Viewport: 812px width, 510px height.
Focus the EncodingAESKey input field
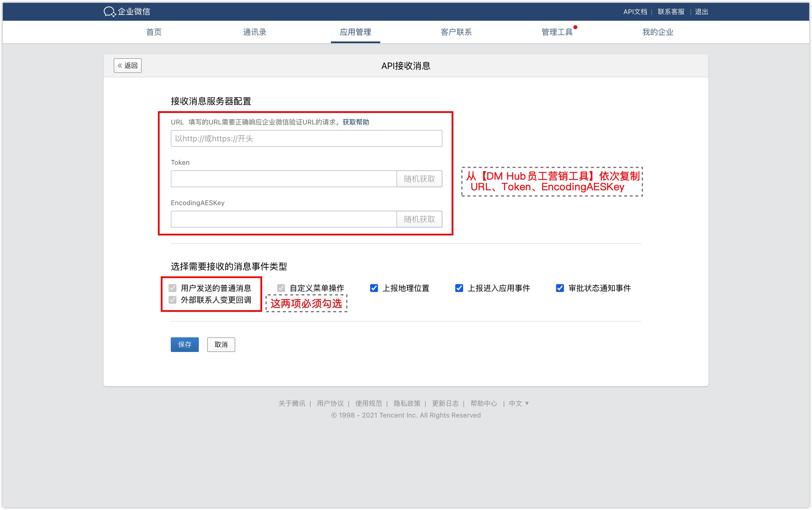coord(284,219)
